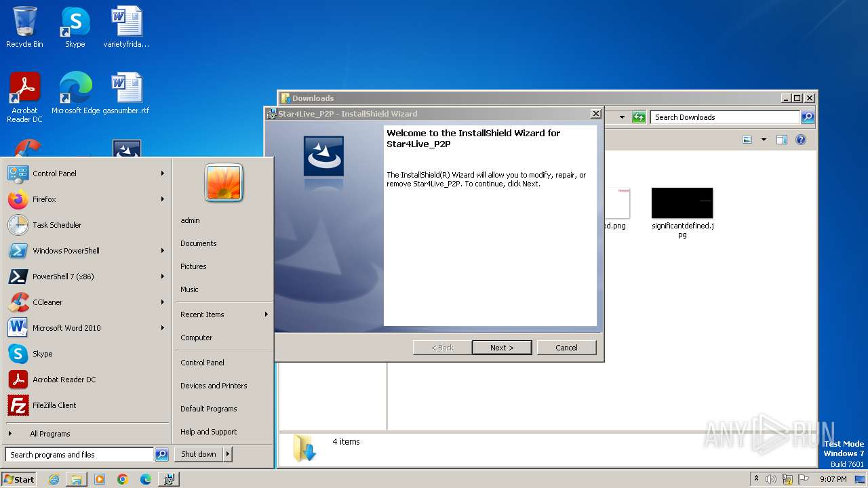Open the address bar dropdown in Downloads window
Screen dimensions: 868x488
pos(622,117)
